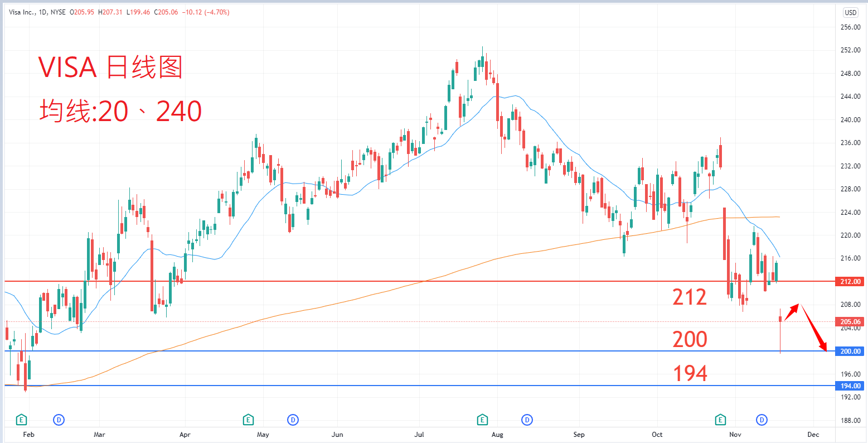Click the Apr label on time axis

coord(185,434)
